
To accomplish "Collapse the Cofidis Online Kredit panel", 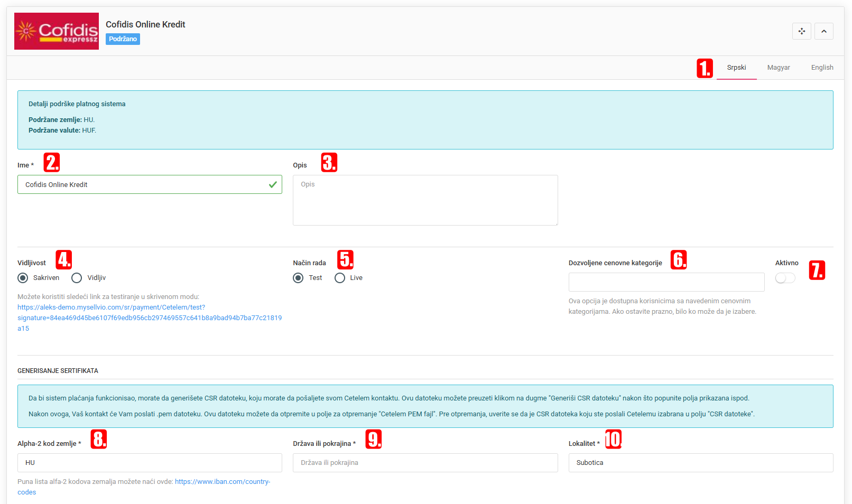I will click(823, 31).
